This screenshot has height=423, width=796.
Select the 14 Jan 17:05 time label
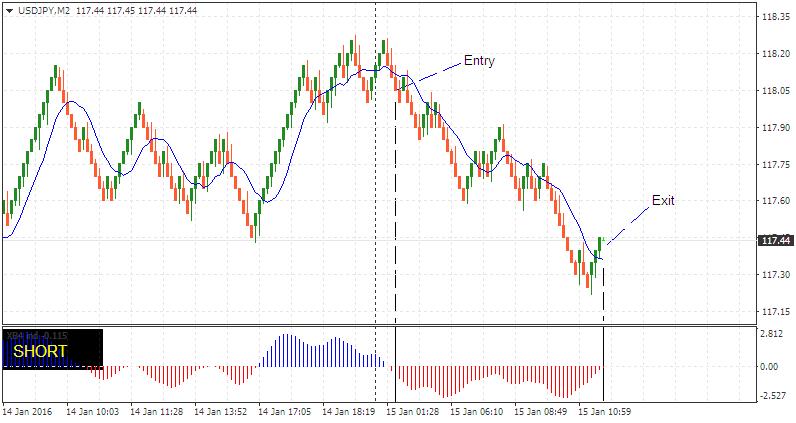click(284, 411)
